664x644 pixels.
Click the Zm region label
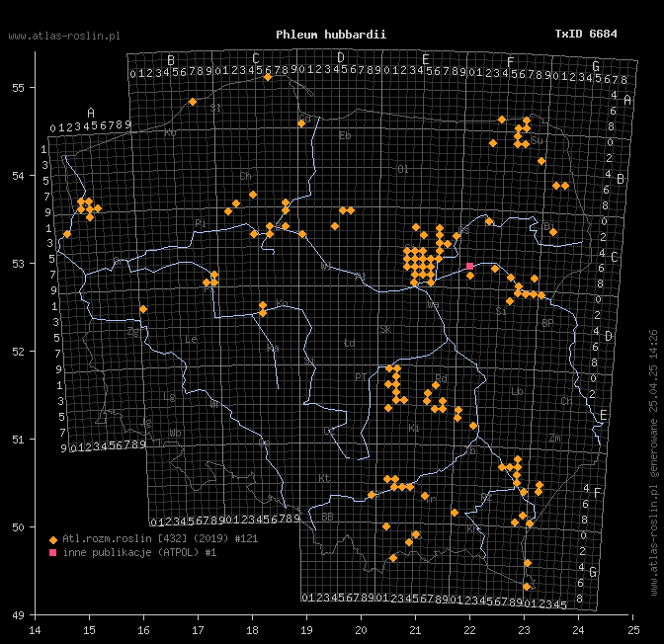[x=555, y=439]
